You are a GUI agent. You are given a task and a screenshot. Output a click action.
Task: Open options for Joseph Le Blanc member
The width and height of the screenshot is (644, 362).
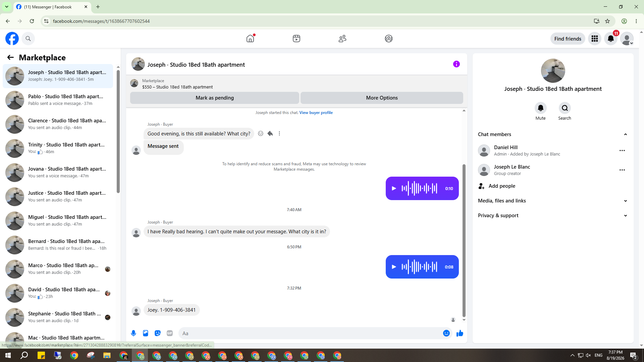click(x=622, y=170)
